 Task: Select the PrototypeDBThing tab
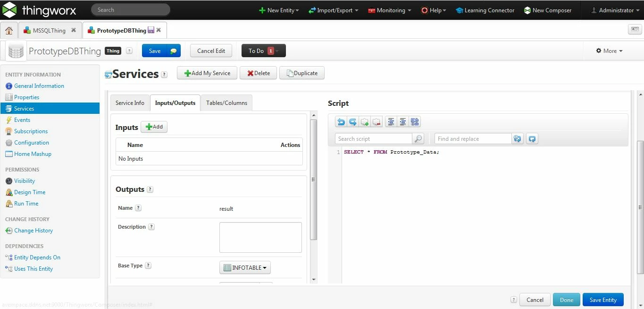pos(122,30)
